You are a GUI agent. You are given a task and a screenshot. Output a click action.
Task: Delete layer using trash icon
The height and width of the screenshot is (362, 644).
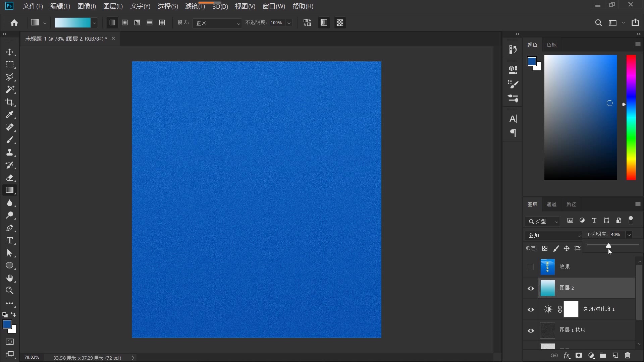(628, 355)
